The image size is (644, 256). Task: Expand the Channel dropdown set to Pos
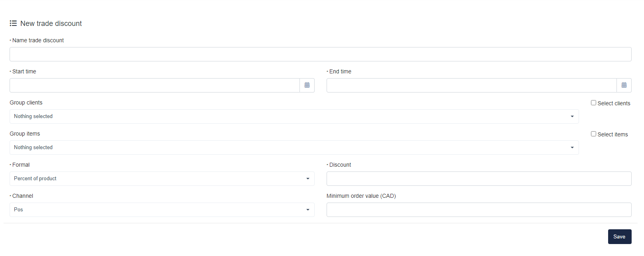click(x=162, y=210)
